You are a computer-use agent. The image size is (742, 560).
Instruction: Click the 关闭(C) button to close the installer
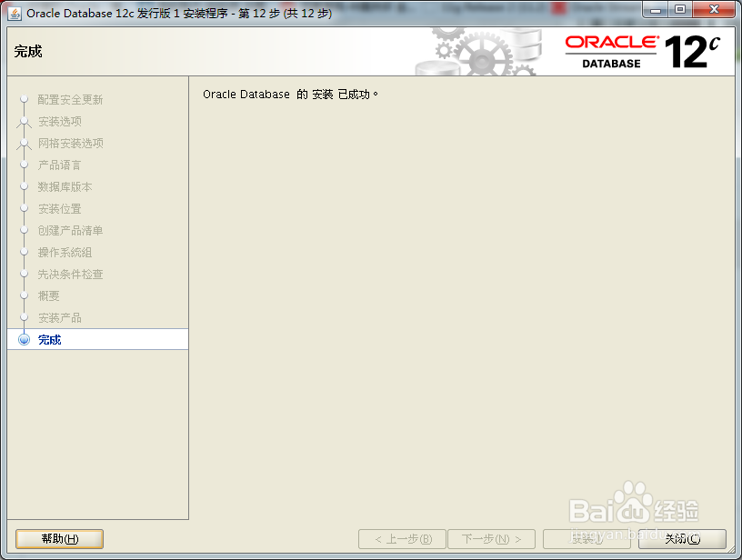click(x=685, y=538)
